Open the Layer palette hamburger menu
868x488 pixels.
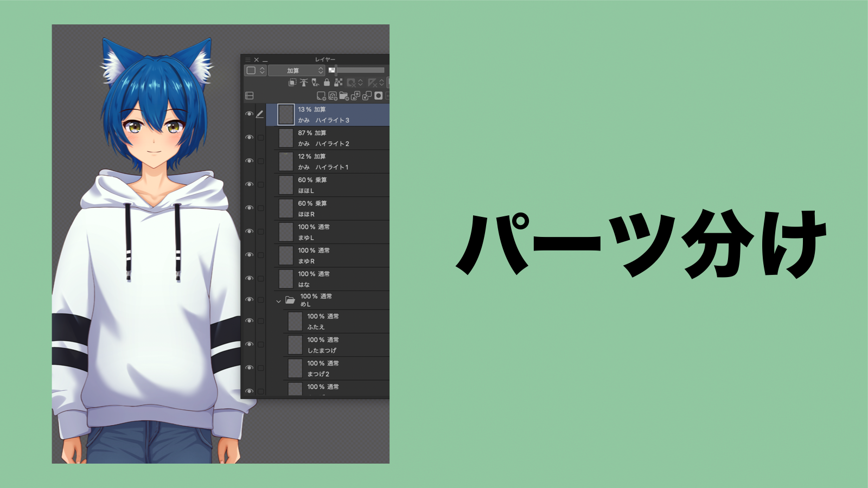coord(247,60)
